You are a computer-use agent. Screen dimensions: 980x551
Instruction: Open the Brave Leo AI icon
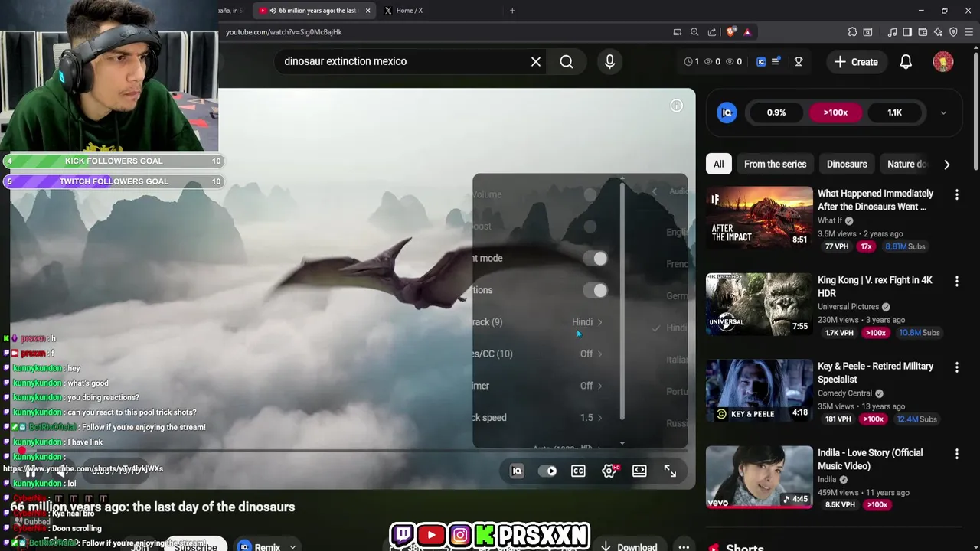coord(938,32)
